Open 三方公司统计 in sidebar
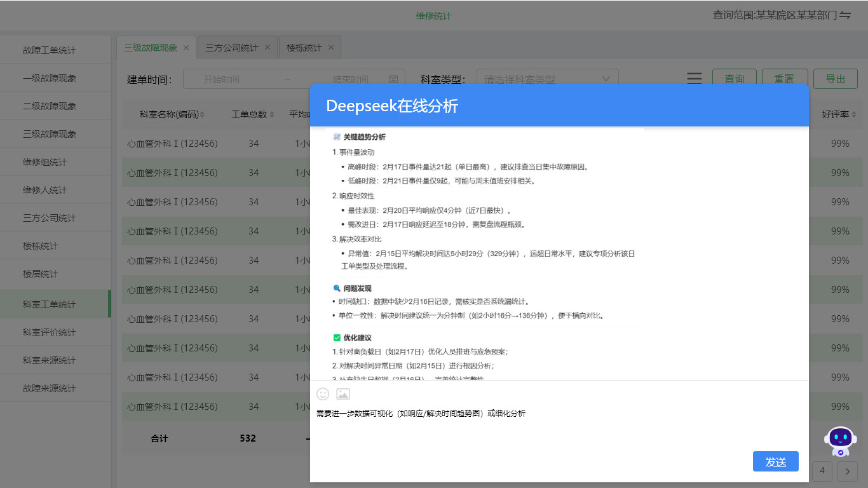The height and width of the screenshot is (488, 868). click(x=55, y=218)
